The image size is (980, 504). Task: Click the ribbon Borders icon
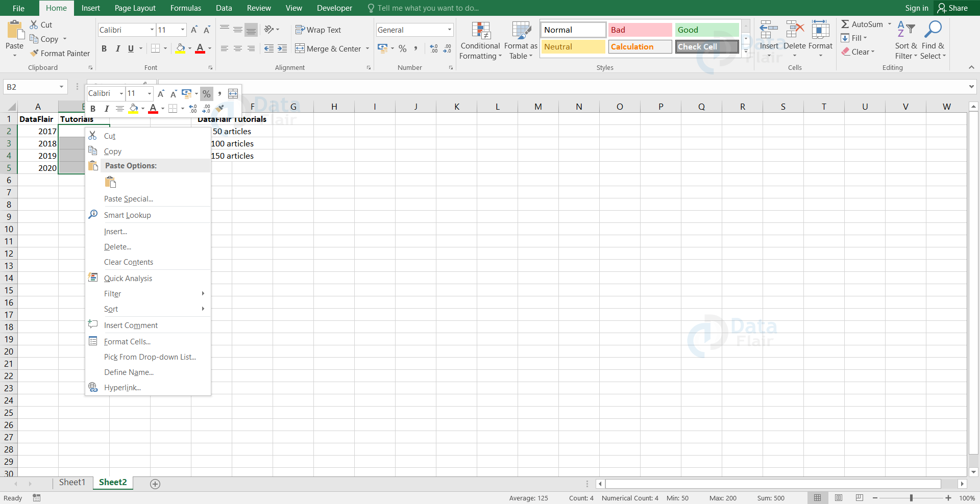(156, 48)
